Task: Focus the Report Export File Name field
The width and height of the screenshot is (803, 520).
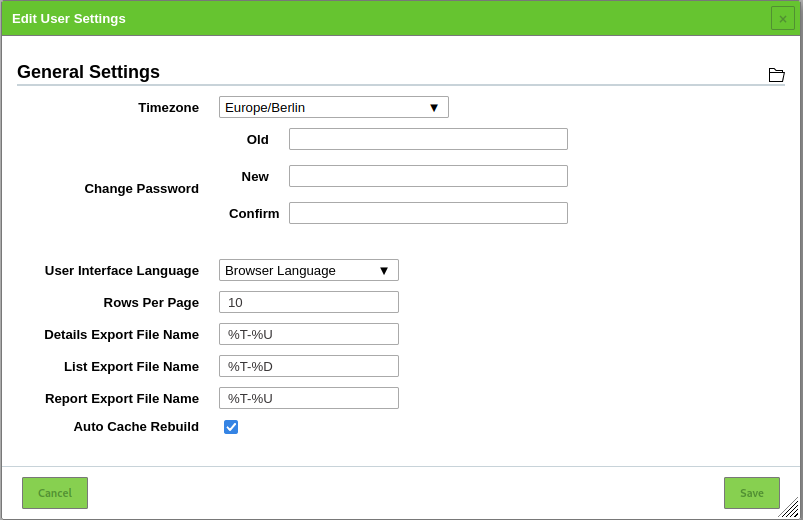Action: [x=309, y=398]
